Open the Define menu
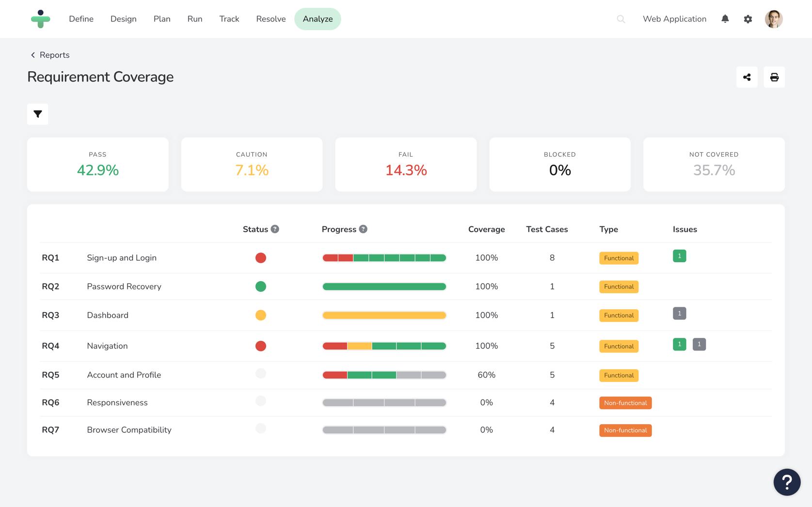 click(x=81, y=19)
